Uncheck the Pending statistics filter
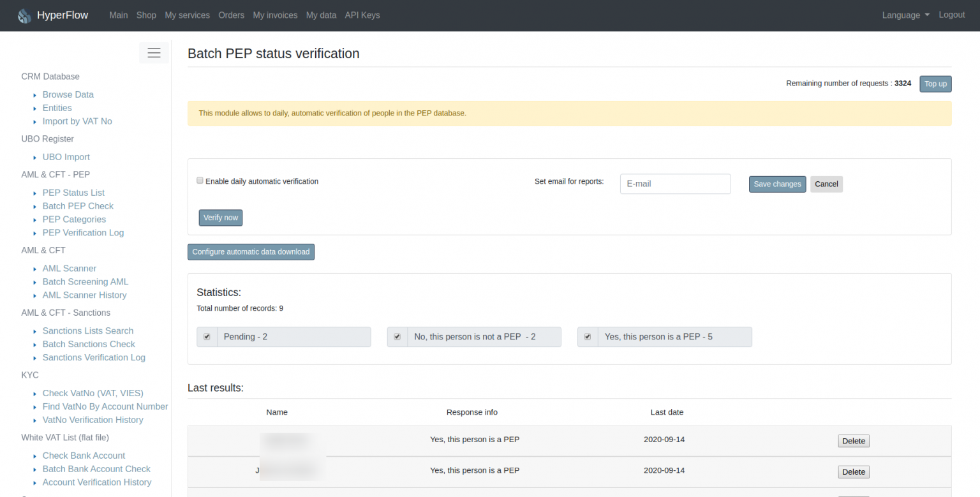This screenshot has height=497, width=980. click(207, 336)
